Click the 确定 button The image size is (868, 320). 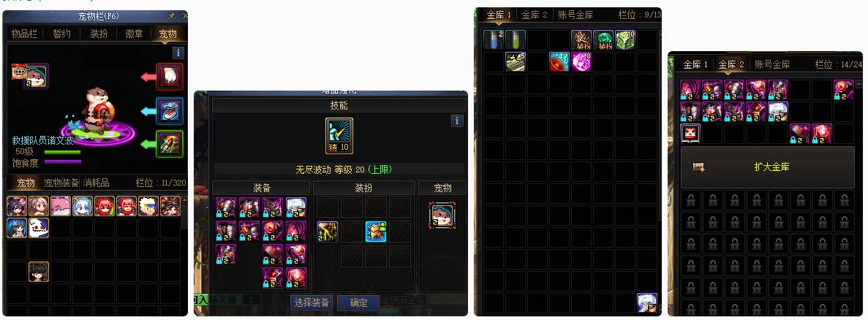tap(358, 303)
